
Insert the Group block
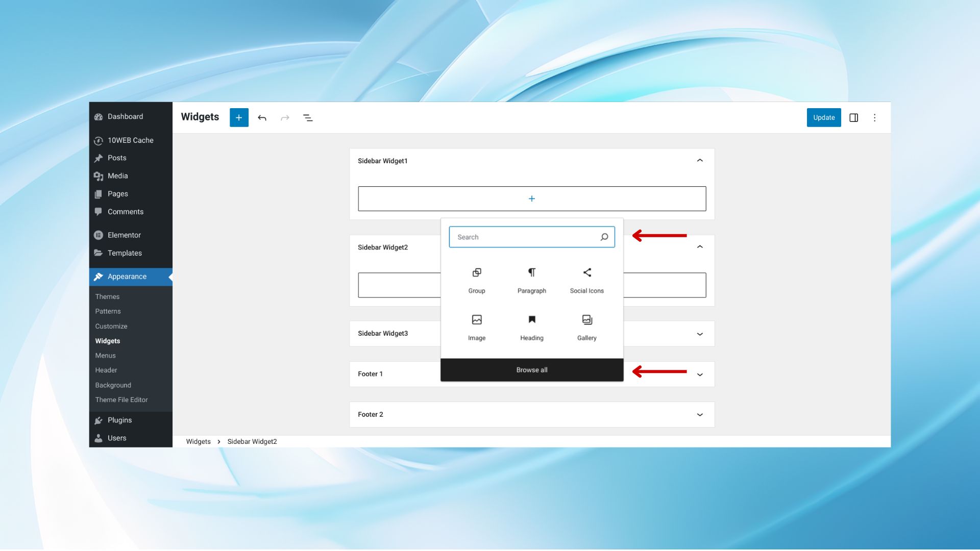(476, 280)
